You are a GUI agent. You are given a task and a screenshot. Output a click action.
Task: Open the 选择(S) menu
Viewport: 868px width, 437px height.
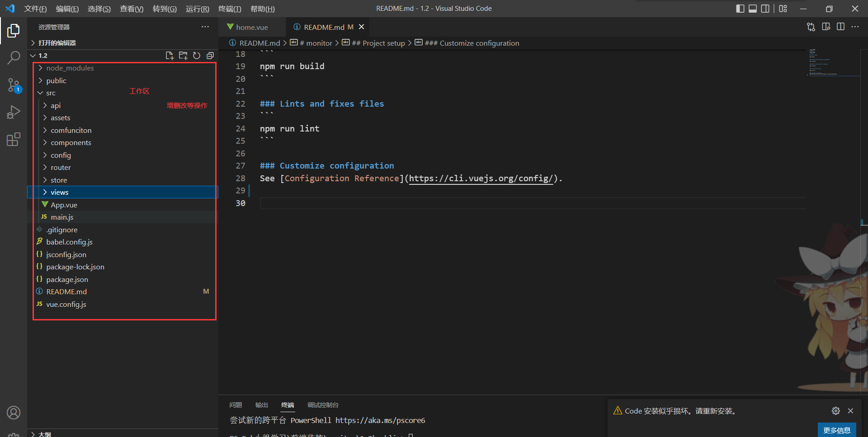coord(99,9)
